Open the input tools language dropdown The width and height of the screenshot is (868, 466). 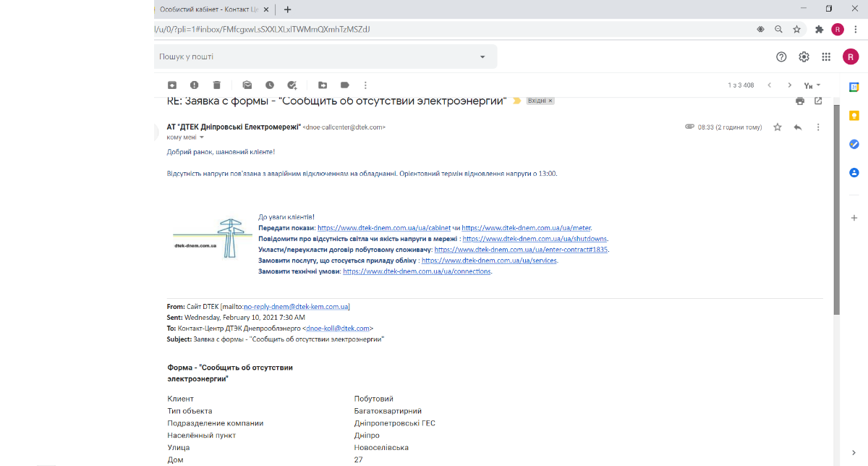pos(812,85)
